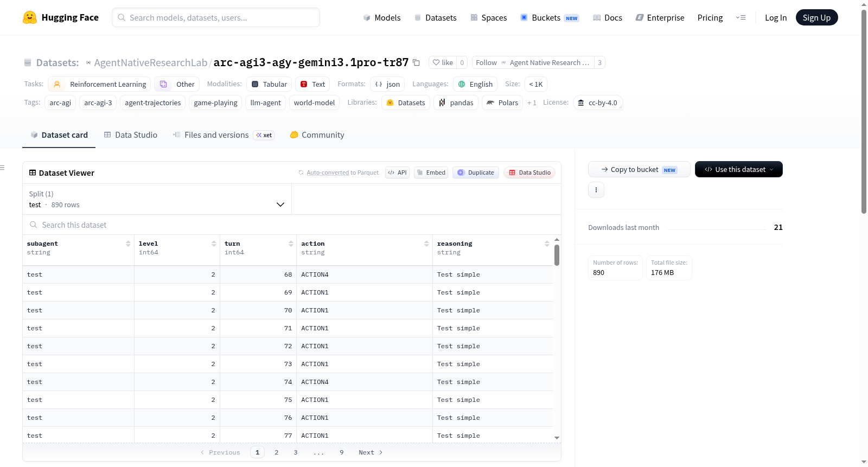Open Data Studio from viewer header
This screenshot has width=868, height=467.
pyautogui.click(x=529, y=172)
